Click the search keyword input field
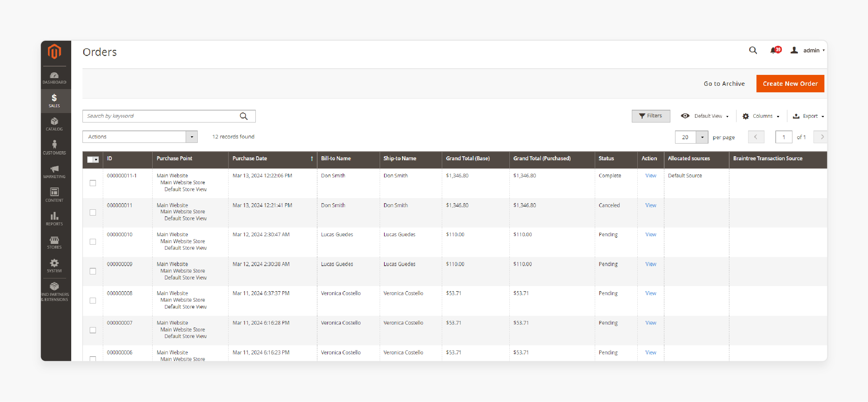The image size is (868, 402). [161, 116]
